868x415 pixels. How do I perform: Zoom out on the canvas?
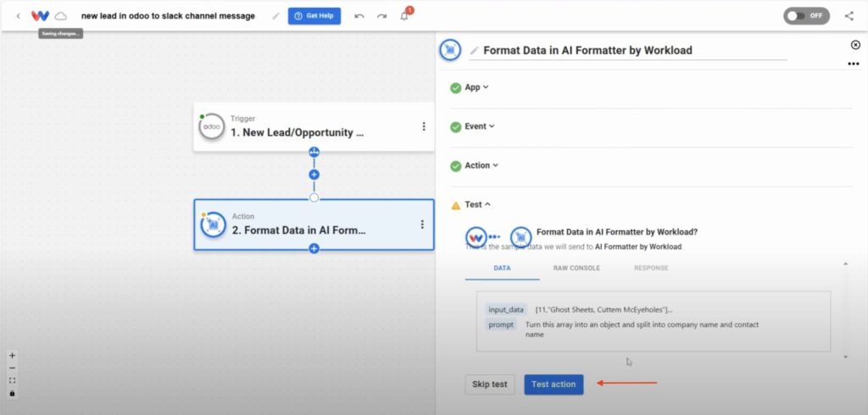pos(12,368)
